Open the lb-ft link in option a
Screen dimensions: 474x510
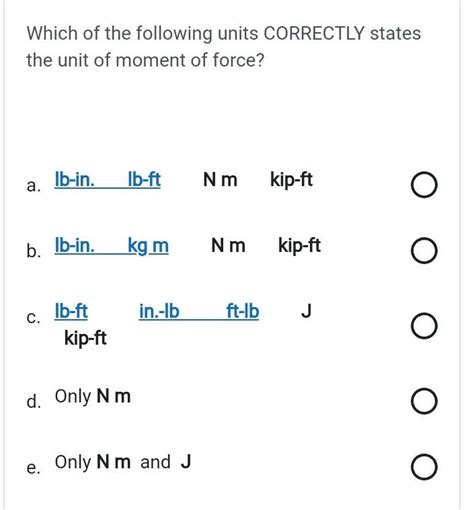[144, 180]
